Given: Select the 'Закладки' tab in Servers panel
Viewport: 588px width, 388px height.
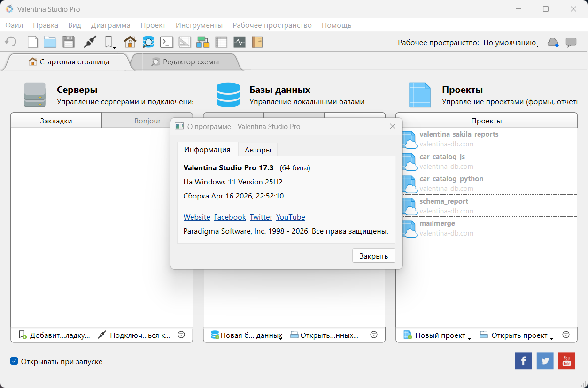Looking at the screenshot, I should (x=56, y=121).
